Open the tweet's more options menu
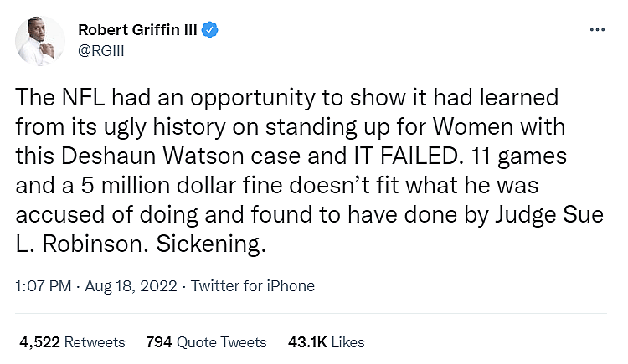 597,30
